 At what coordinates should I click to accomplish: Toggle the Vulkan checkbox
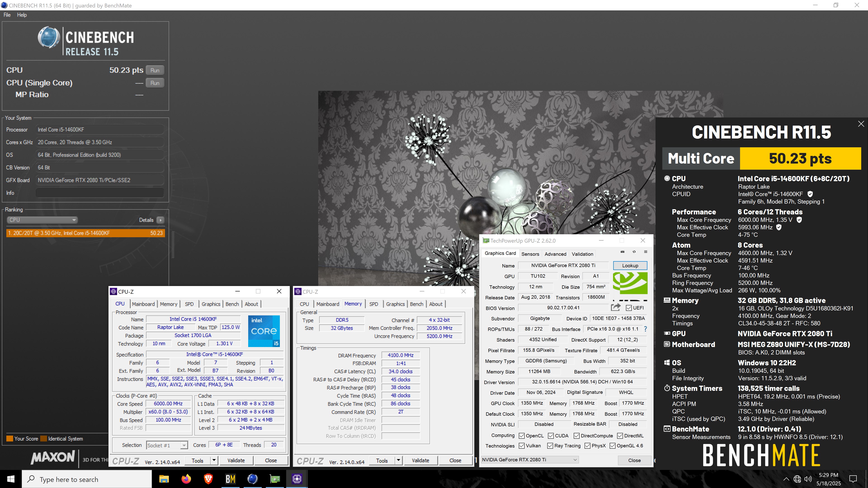(x=522, y=446)
